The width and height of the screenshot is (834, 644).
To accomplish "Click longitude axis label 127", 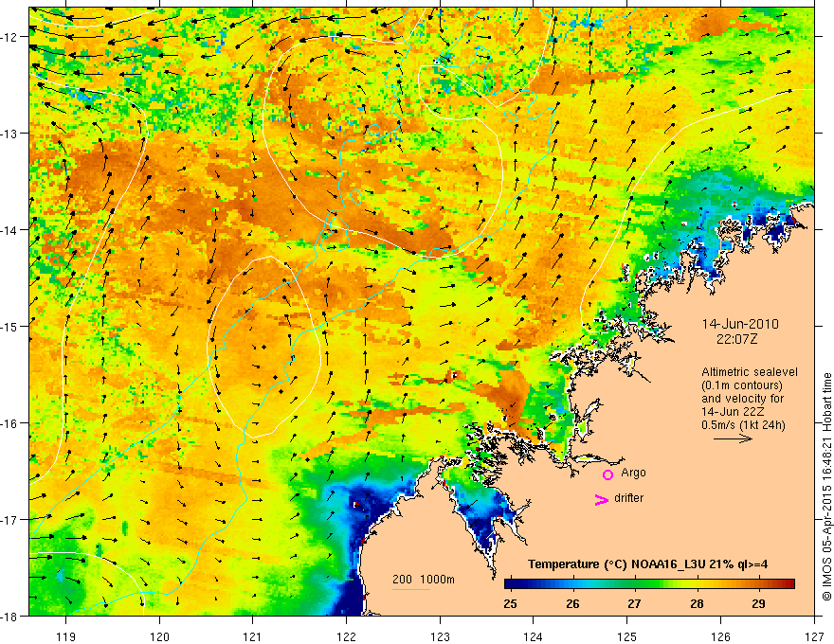I will [x=814, y=637].
